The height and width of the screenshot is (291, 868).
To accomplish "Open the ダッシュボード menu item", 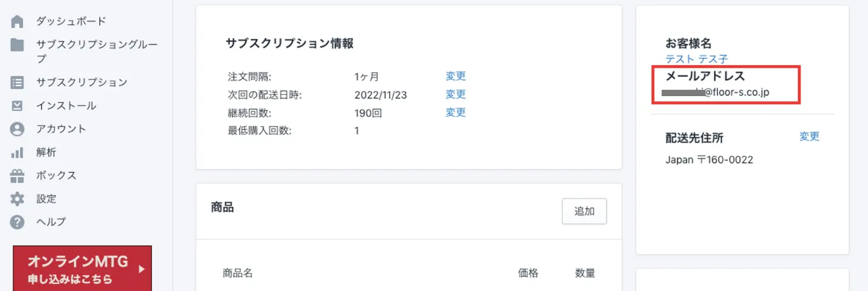I will [x=71, y=22].
